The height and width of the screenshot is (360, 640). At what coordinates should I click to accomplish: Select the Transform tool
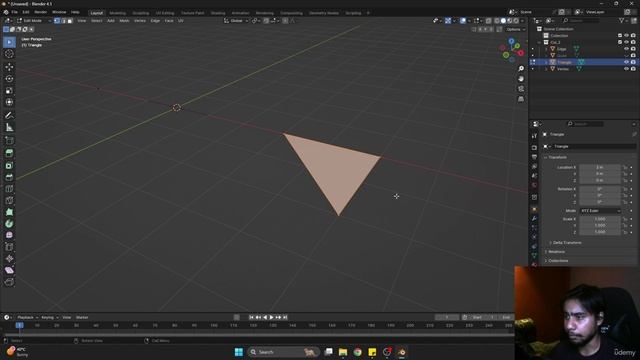click(9, 102)
